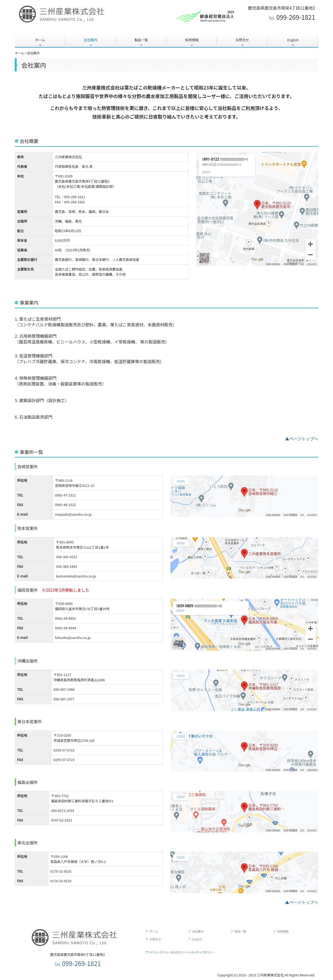Click 村上店舗 marker on Tohoku map

pos(271,878)
